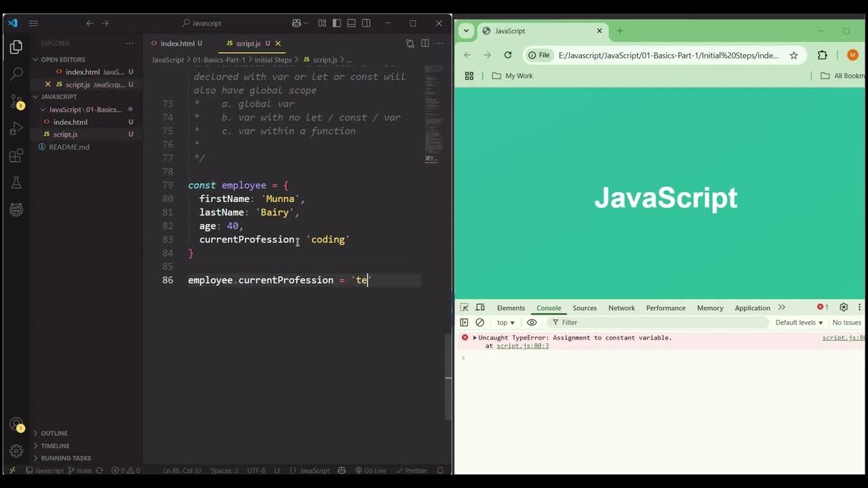This screenshot has width=868, height=488.
Task: Open the Manage gear in VS Code
Action: 16,451
